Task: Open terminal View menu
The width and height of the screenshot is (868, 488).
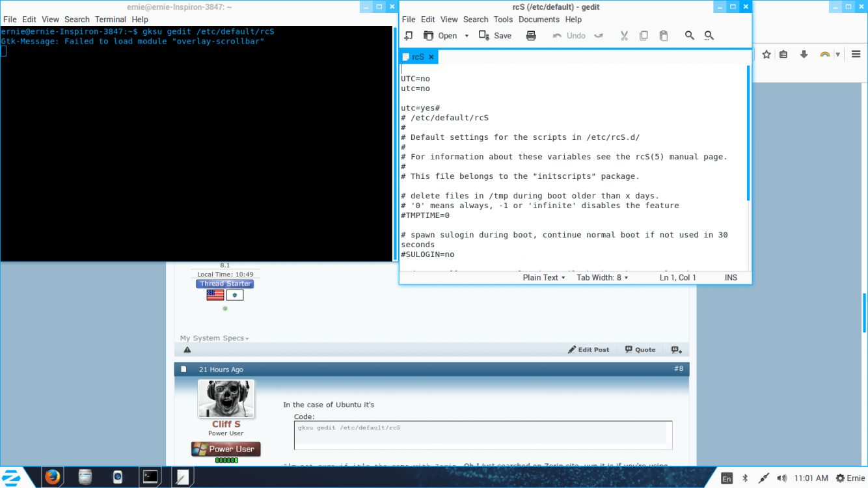Action: coord(50,20)
